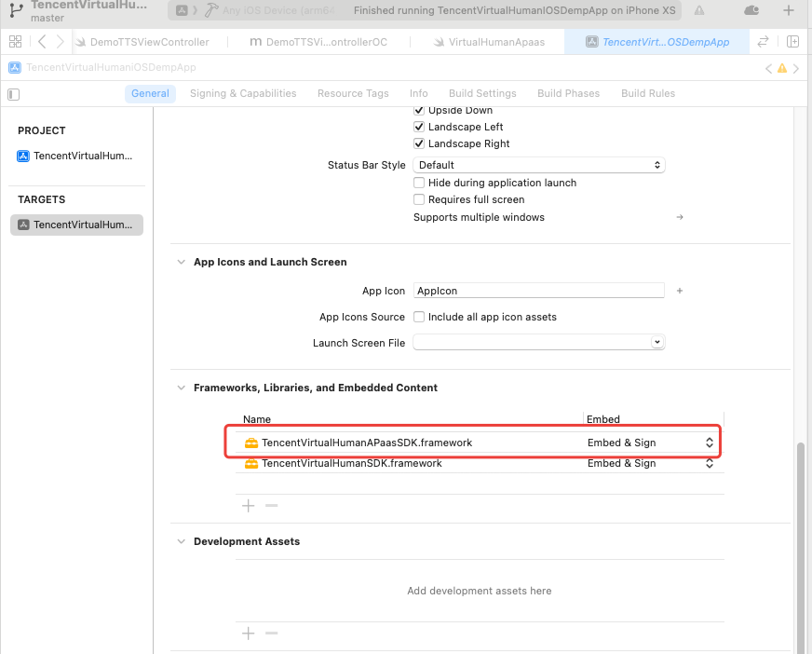
Task: Click TencentVirtualHumaniOSDempApp in the jump bar
Action: coord(111,67)
